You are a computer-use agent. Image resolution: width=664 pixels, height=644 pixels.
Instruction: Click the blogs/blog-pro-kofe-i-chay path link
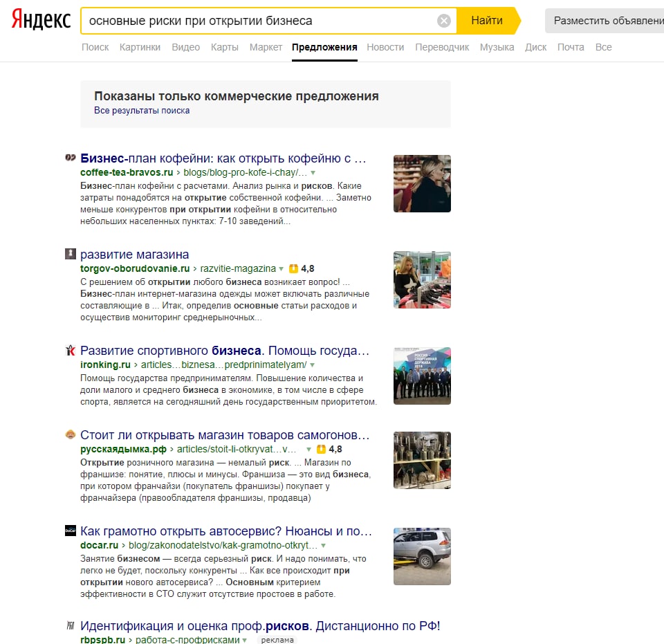(x=245, y=172)
